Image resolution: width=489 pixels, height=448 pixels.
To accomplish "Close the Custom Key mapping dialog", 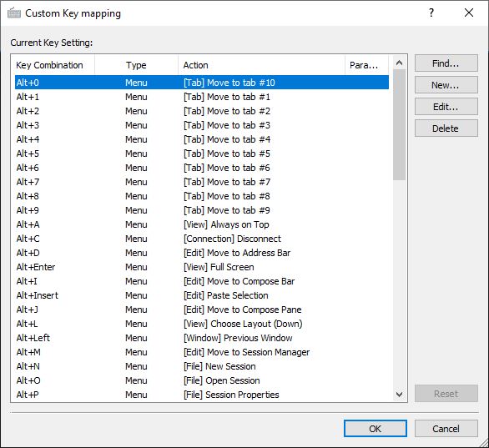I will (469, 13).
